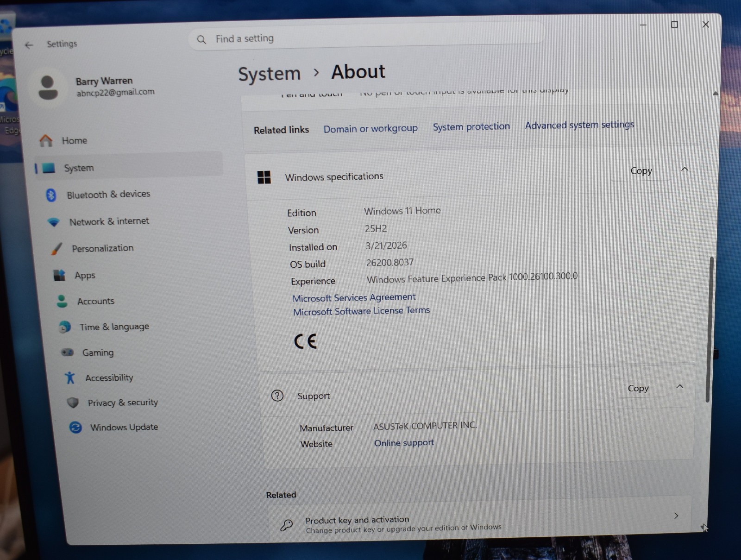The width and height of the screenshot is (741, 560).
Task: Go to Apps in the sidebar
Action: point(85,275)
